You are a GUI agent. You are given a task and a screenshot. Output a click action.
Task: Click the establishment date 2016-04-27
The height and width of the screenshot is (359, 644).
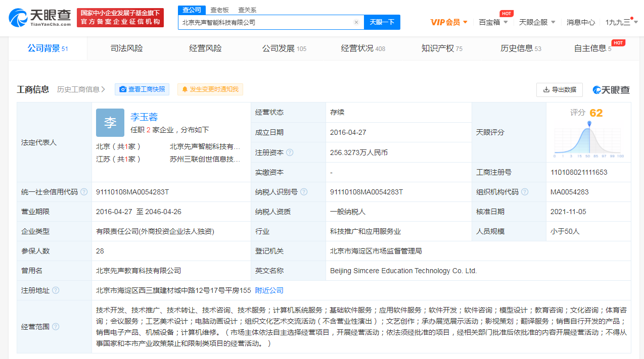pyautogui.click(x=348, y=132)
